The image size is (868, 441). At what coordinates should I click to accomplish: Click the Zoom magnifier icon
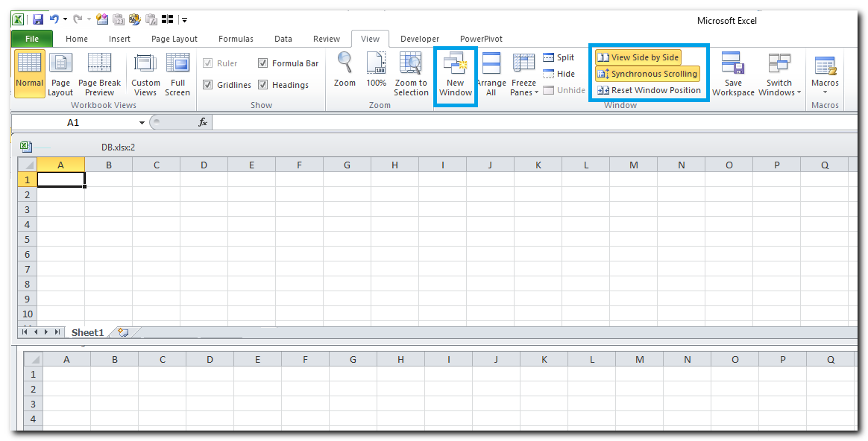[345, 64]
